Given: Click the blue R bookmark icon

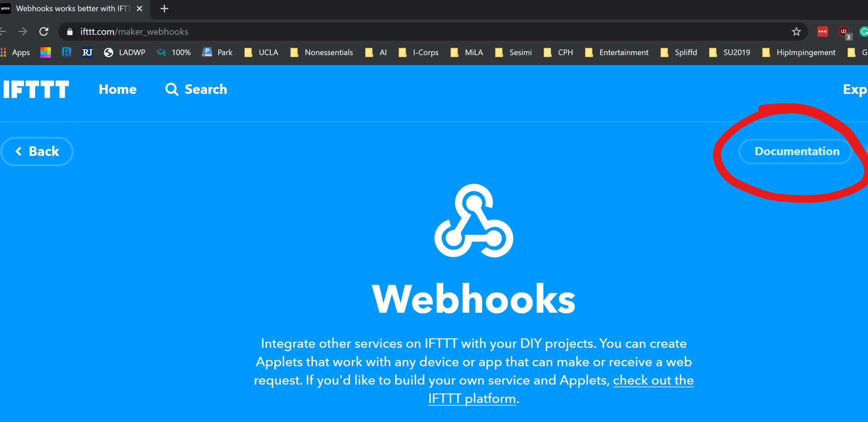Looking at the screenshot, I should [66, 53].
